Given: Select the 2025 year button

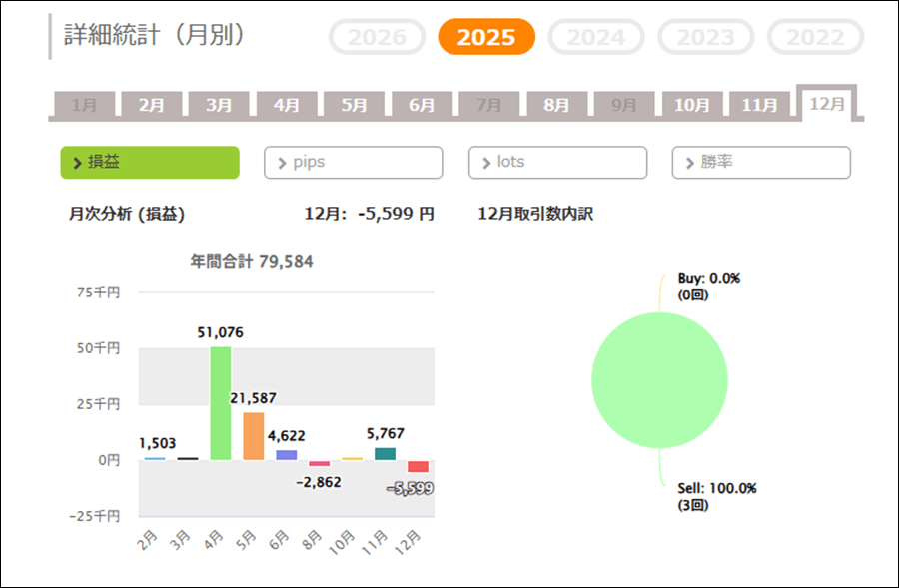Looking at the screenshot, I should click(x=486, y=38).
